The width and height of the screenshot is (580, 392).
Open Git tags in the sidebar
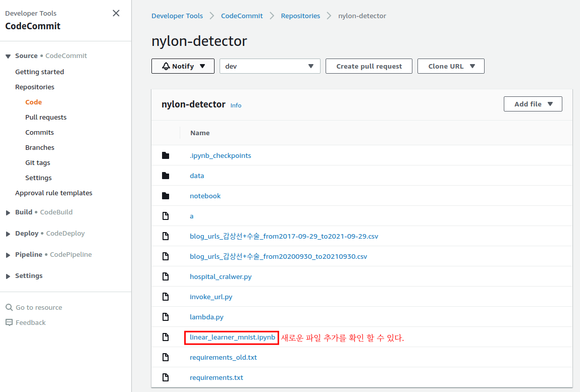pos(38,163)
